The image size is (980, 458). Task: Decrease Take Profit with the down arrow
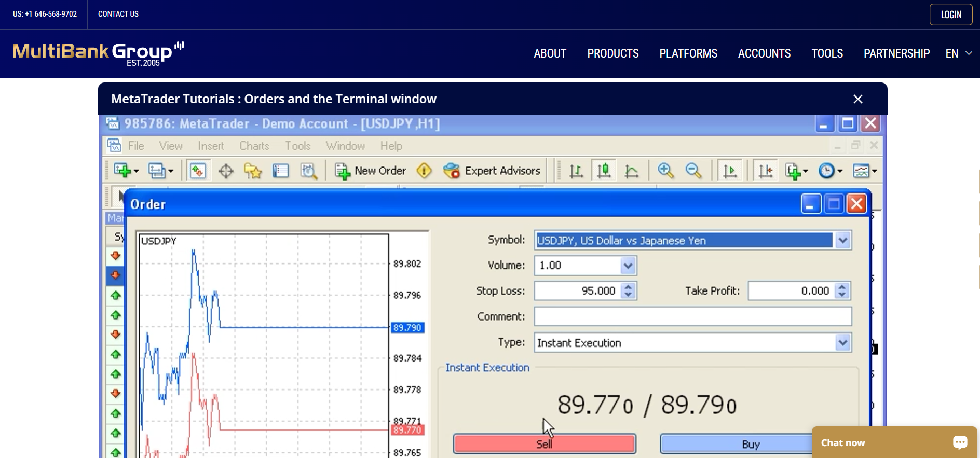[842, 295]
